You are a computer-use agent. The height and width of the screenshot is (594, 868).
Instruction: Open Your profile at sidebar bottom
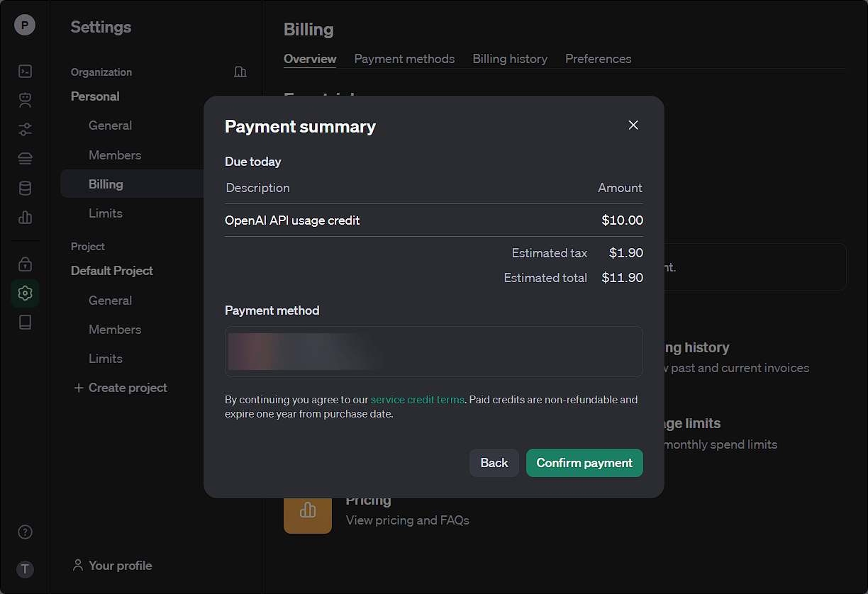pyautogui.click(x=113, y=566)
